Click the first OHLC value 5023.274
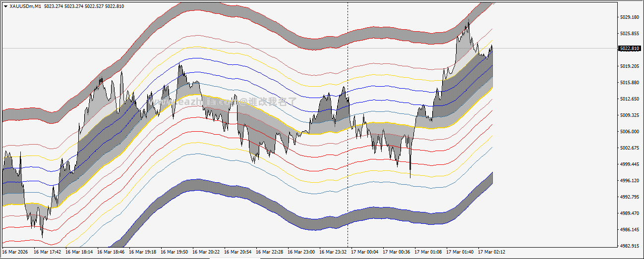The height and width of the screenshot is (259, 644). point(54,5)
